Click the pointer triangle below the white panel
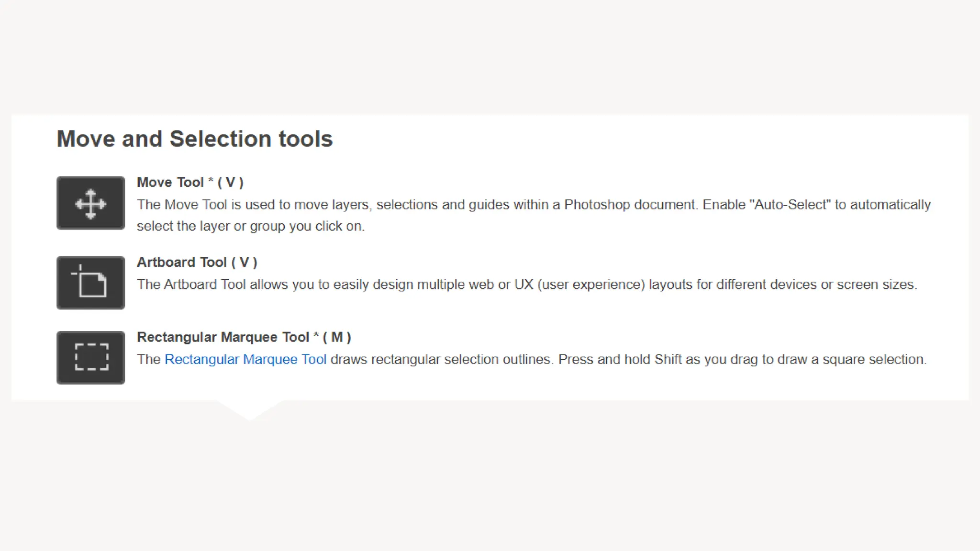The width and height of the screenshot is (980, 551). (249, 410)
